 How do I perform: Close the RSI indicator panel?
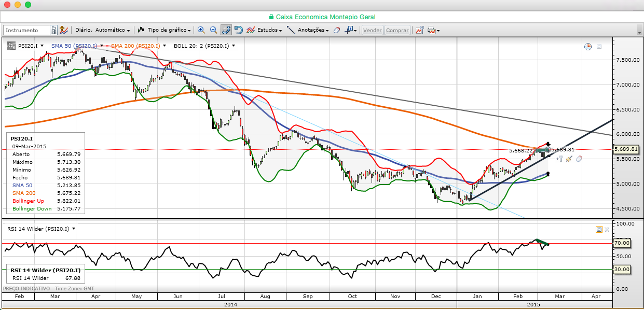[607, 229]
